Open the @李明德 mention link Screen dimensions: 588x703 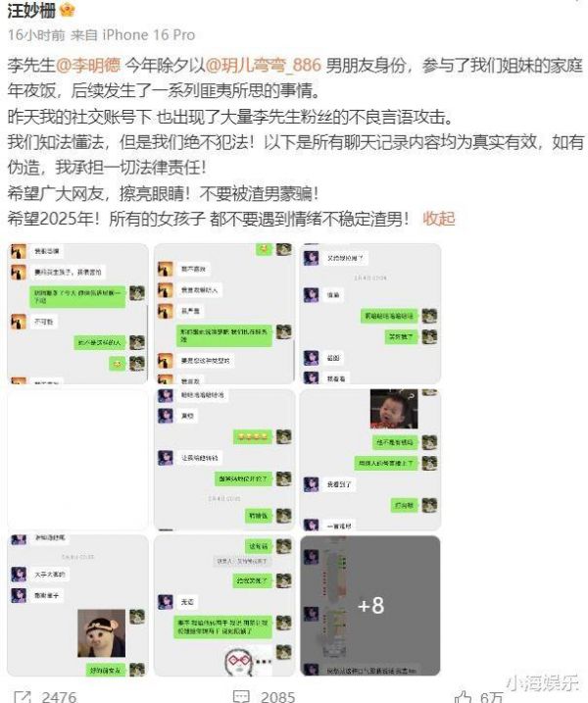coord(88,66)
